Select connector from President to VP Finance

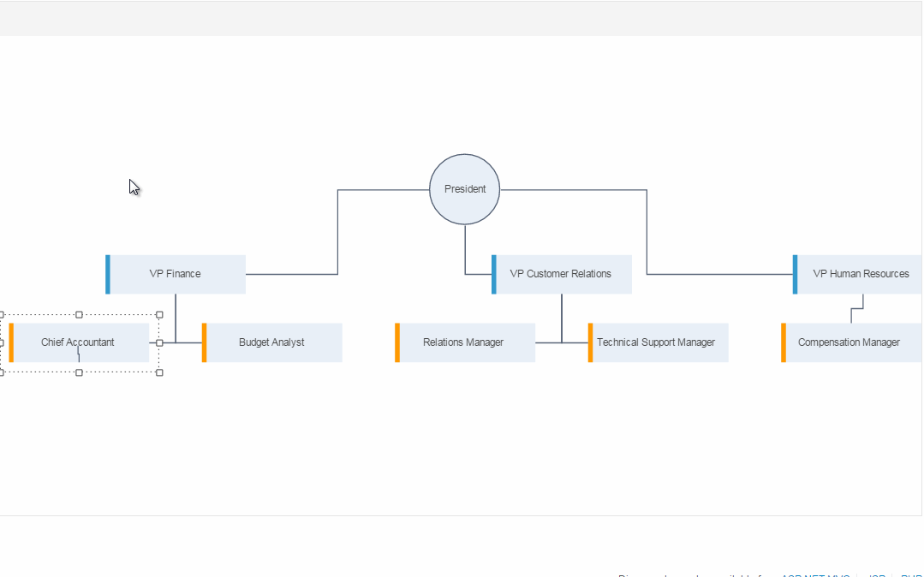[337, 231]
